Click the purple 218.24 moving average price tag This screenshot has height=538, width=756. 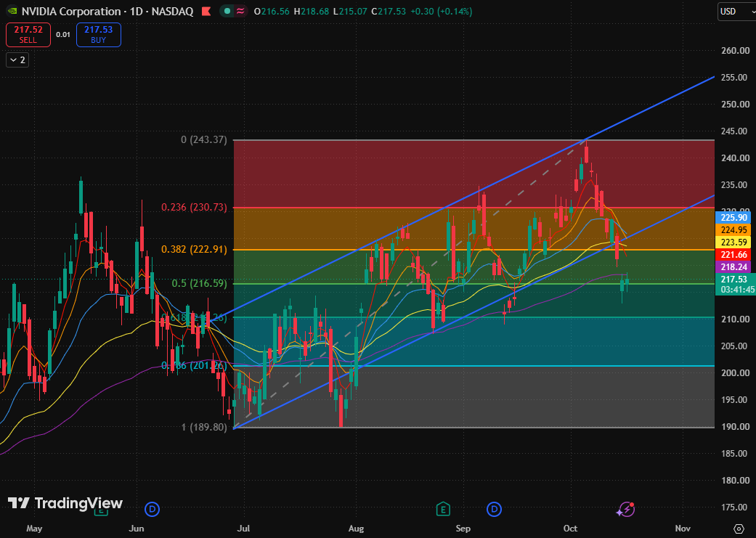734,266
